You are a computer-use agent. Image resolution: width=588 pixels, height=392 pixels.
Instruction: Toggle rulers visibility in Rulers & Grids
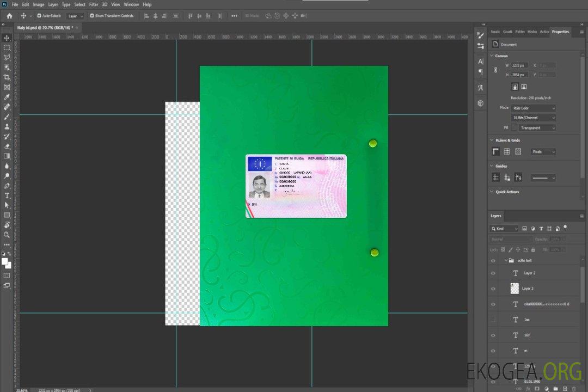[x=495, y=151]
